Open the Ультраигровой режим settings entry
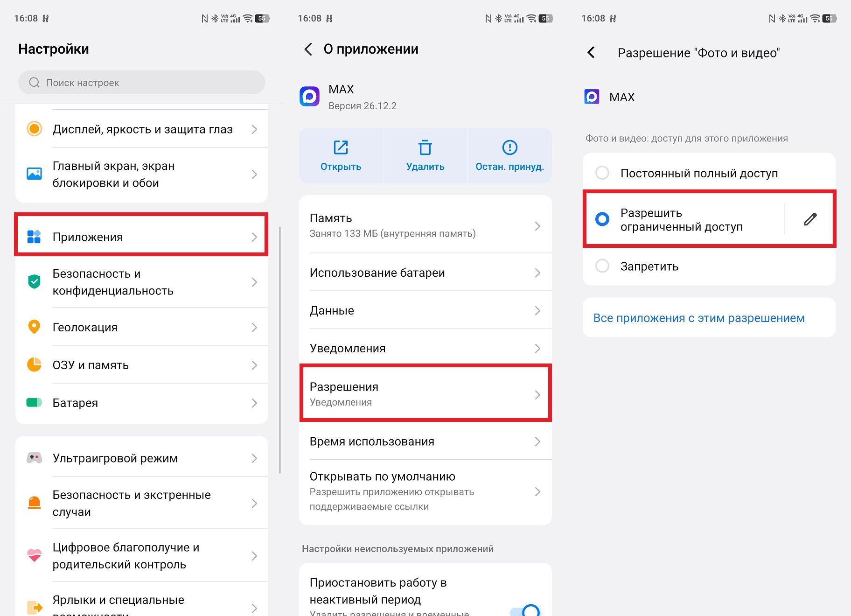The width and height of the screenshot is (851, 616). (141, 458)
